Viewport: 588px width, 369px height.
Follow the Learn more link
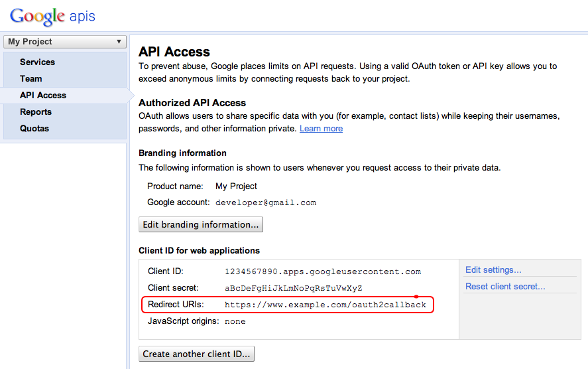click(x=321, y=129)
